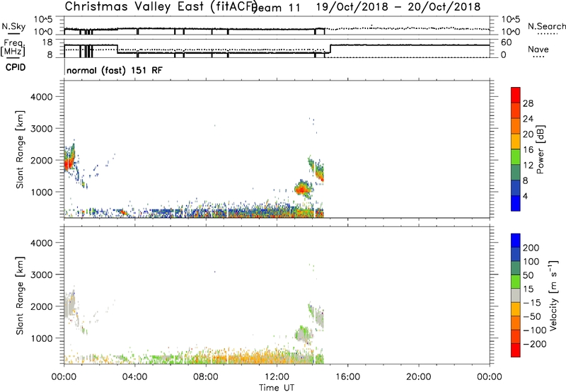This screenshot has height=392, width=566.
Task: Click the 'normal (fast) 151 RF' text
Action: click(x=115, y=70)
